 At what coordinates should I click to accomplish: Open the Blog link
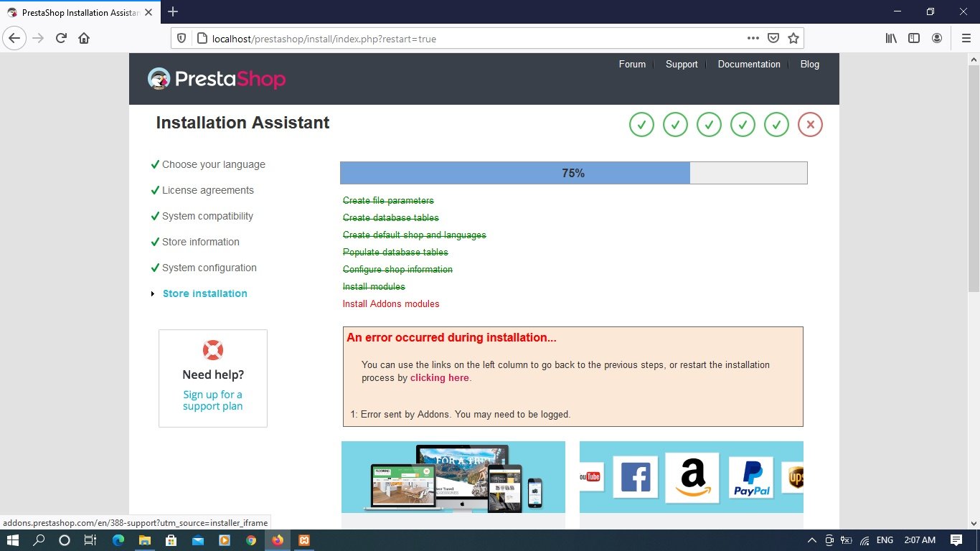pos(810,64)
